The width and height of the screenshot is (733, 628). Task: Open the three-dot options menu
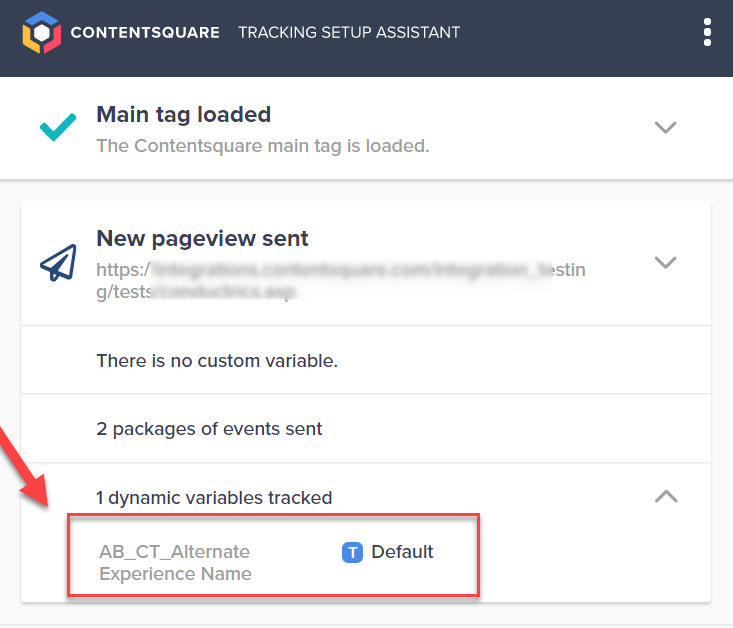(x=707, y=32)
